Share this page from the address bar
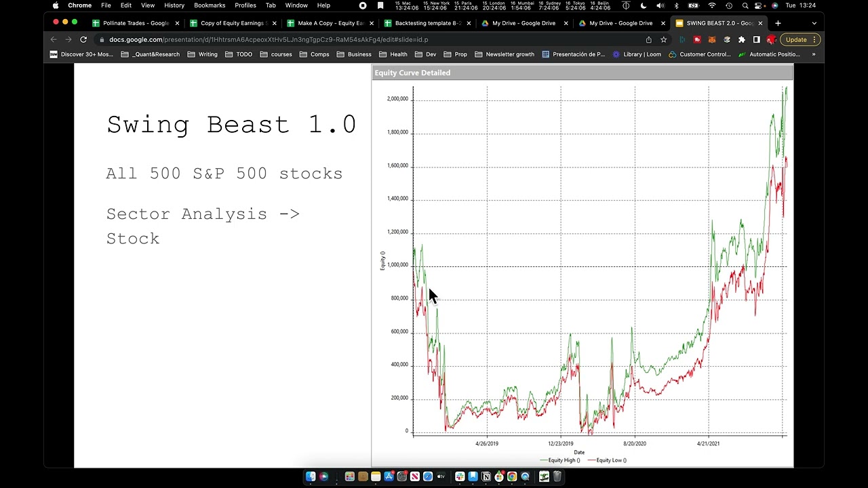Viewport: 868px width, 488px height. pos(648,39)
